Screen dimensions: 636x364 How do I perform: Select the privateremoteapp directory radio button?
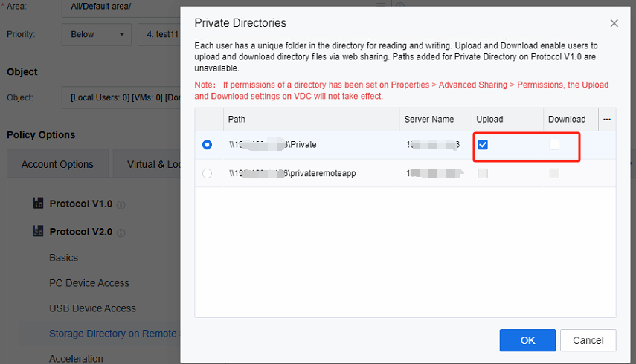tap(207, 173)
